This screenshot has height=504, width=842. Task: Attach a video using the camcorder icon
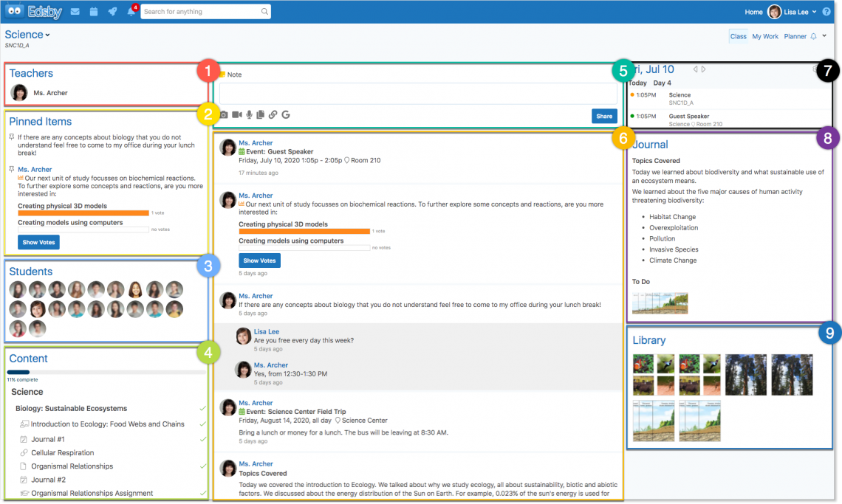(x=237, y=114)
